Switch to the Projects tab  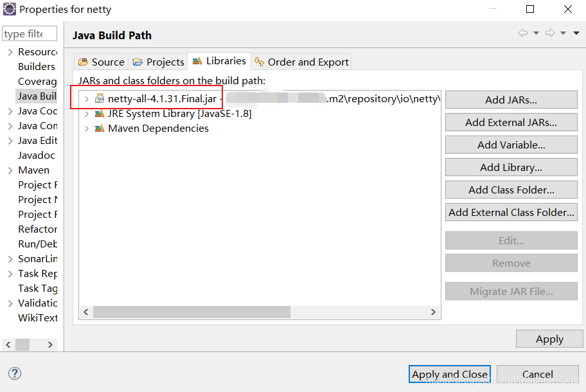(x=158, y=62)
